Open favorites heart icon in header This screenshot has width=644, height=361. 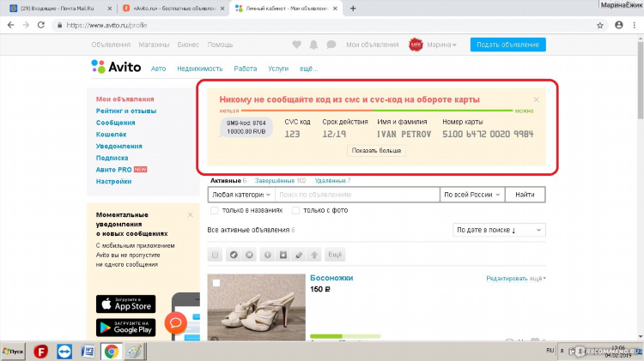click(296, 45)
